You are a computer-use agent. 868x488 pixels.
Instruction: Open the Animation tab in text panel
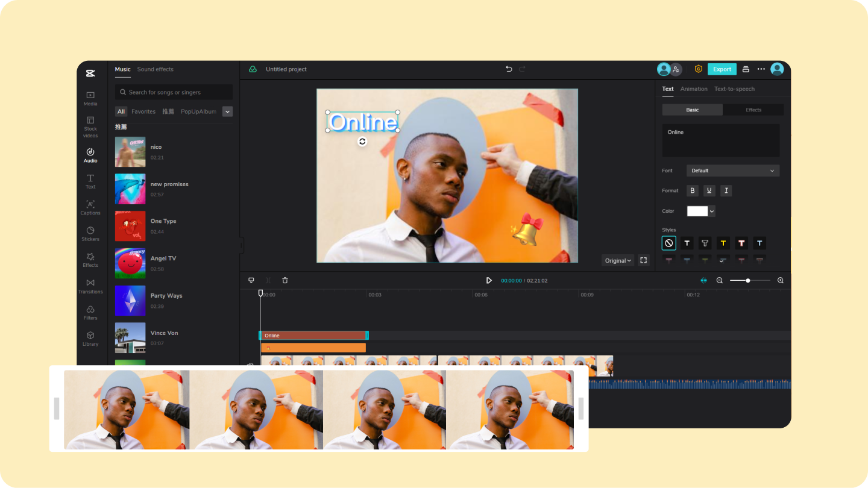tap(694, 89)
